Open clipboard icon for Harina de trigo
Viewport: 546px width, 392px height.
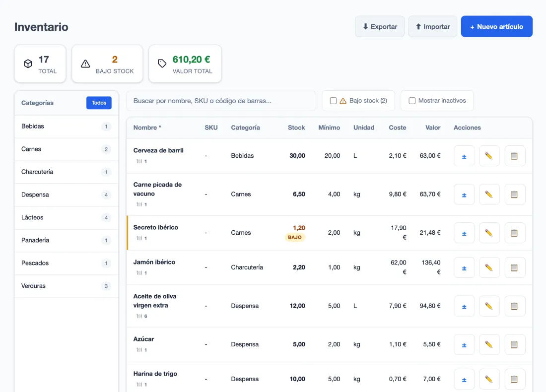tap(514, 379)
